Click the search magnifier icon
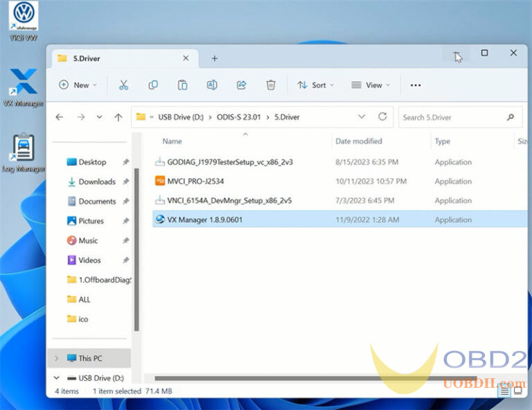 click(511, 117)
